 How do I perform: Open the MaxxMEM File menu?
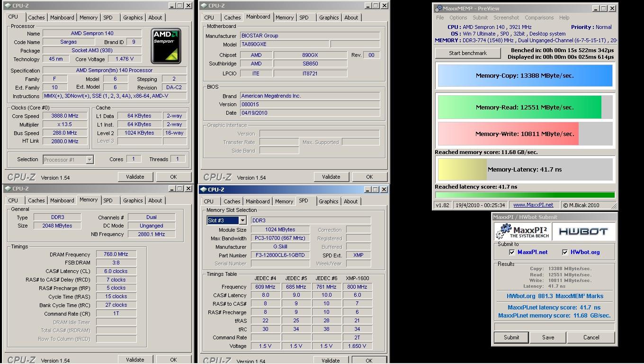click(440, 18)
